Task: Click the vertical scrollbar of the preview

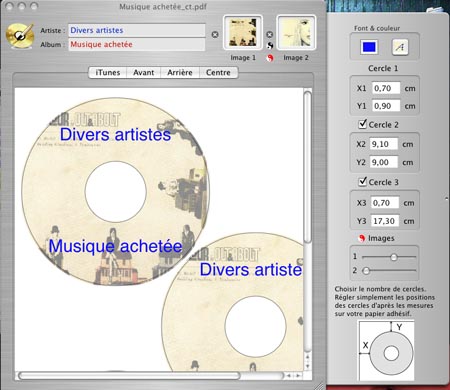Action: 308,167
